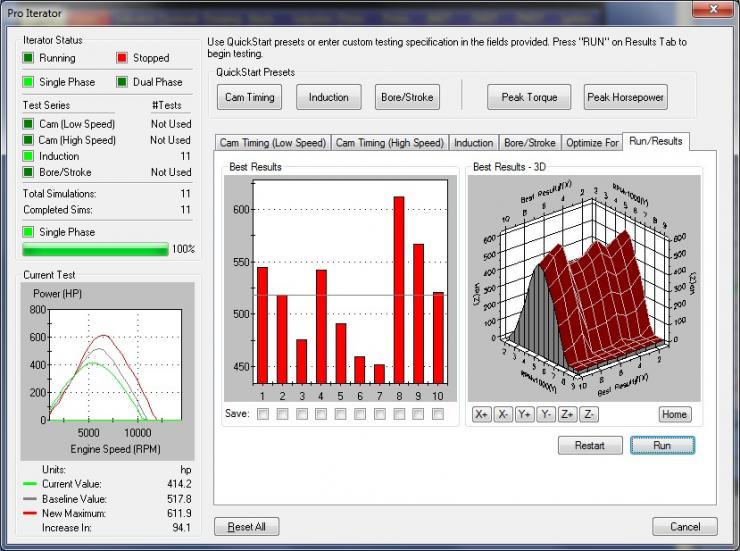This screenshot has width=740, height=551.
Task: Click the Single Phase indicator above progress bar
Action: pyautogui.click(x=28, y=232)
